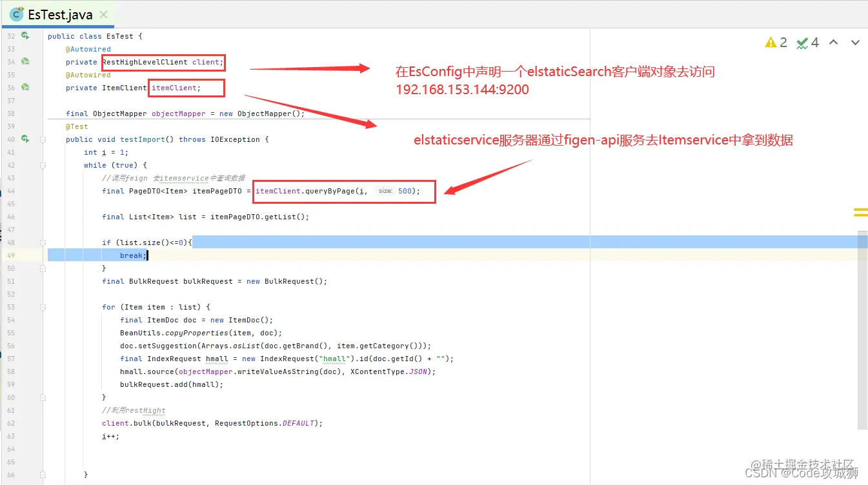This screenshot has height=485, width=868.
Task: Click objectMapper field name on line 38
Action: tap(179, 114)
